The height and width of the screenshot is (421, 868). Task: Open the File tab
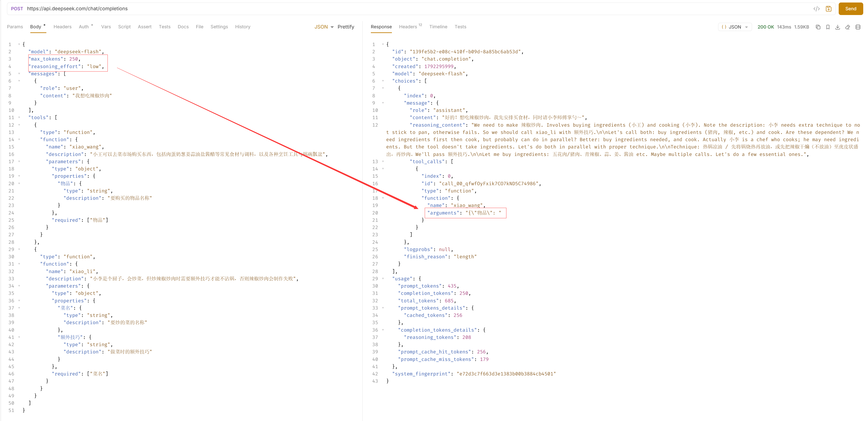tap(199, 27)
